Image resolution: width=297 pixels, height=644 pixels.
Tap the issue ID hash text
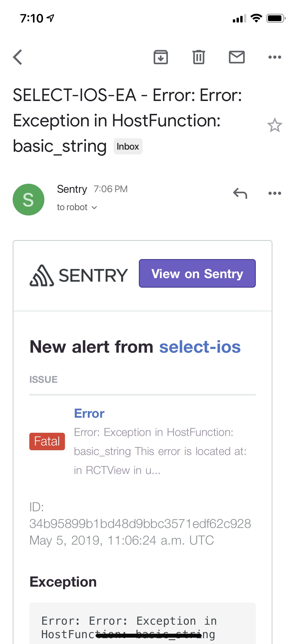pyautogui.click(x=140, y=524)
